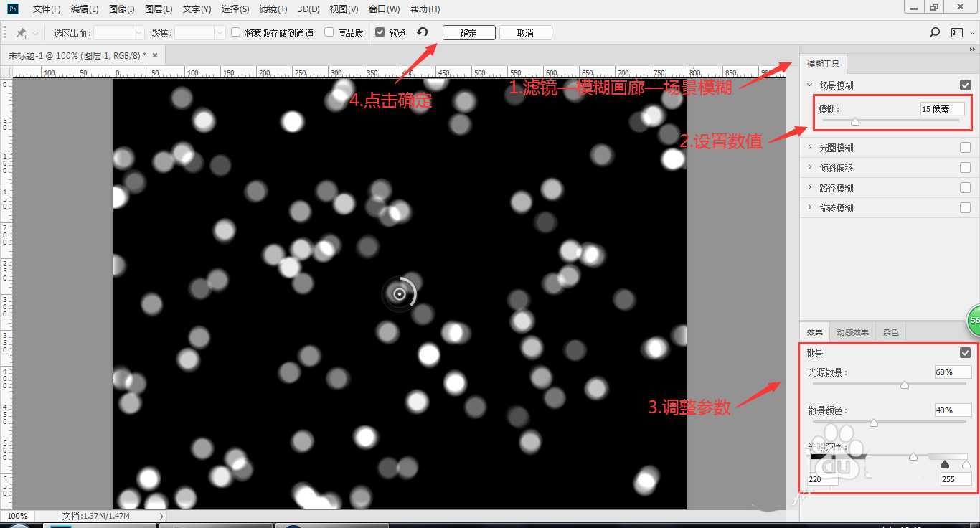Screen dimensions: 980x528
Task: Click the reset (undo arrow) icon beside 预览
Action: click(423, 32)
